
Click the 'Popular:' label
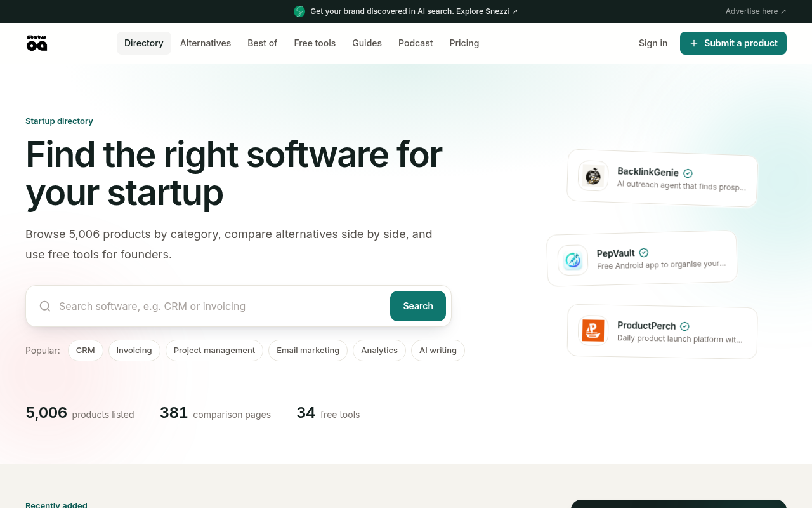[43, 351]
